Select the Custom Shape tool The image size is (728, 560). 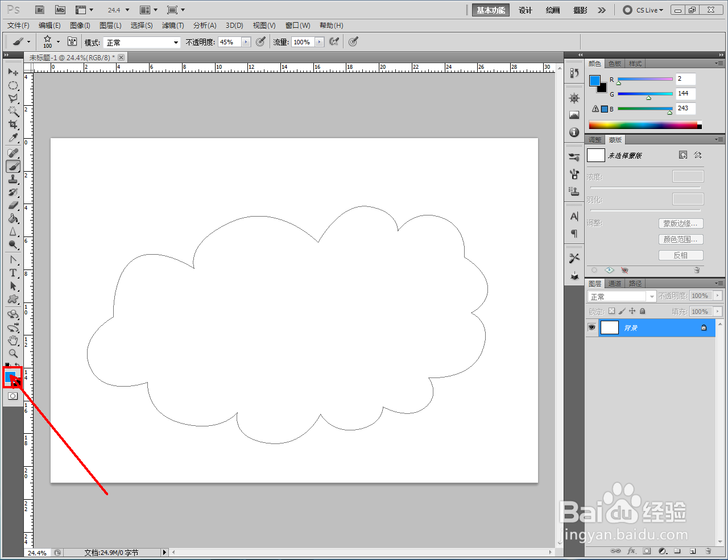point(13,299)
